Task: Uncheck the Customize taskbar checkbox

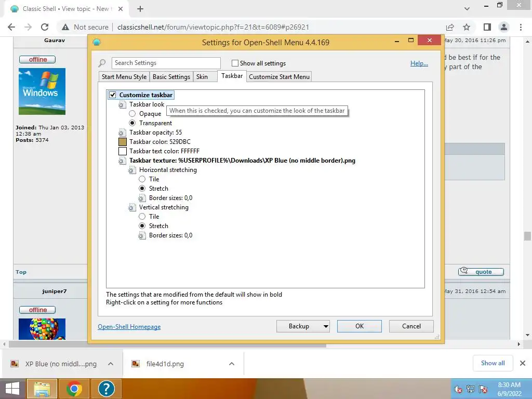Action: tap(113, 95)
